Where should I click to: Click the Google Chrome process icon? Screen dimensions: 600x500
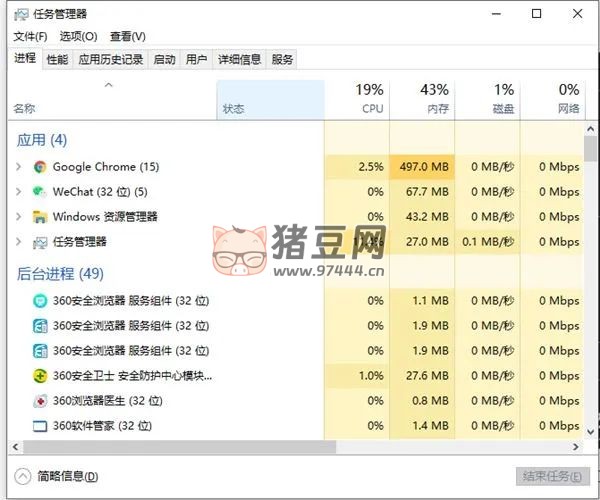(40, 167)
